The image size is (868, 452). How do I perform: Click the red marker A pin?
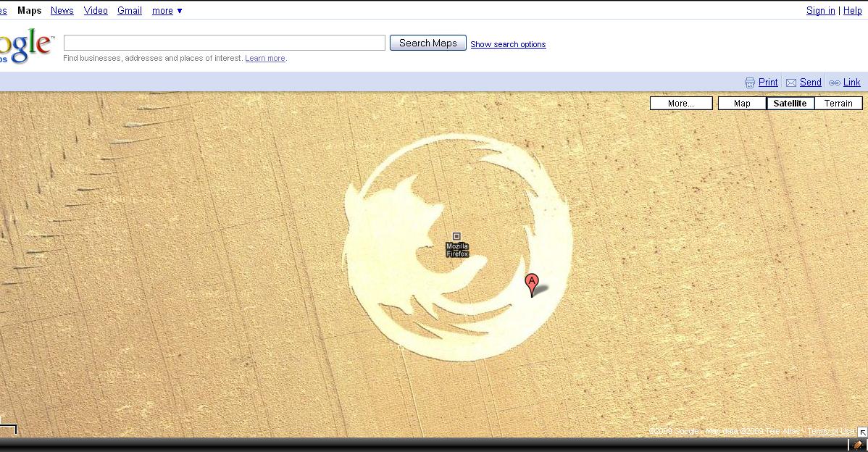[531, 285]
